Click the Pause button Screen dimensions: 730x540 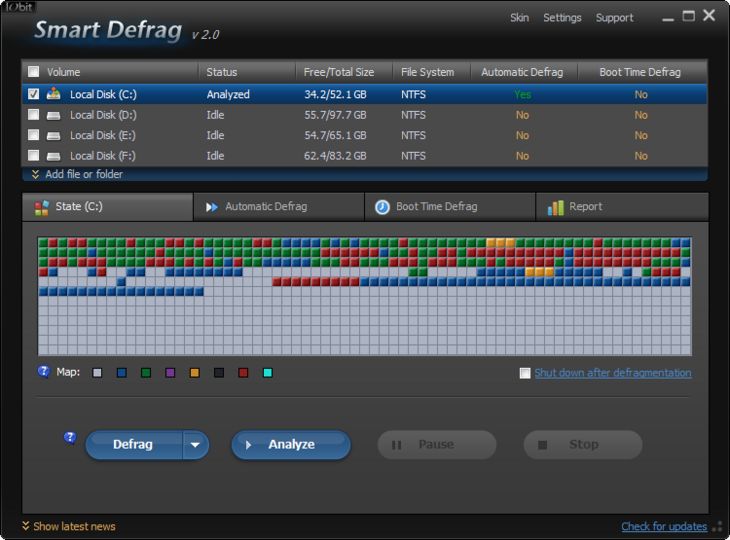[437, 445]
